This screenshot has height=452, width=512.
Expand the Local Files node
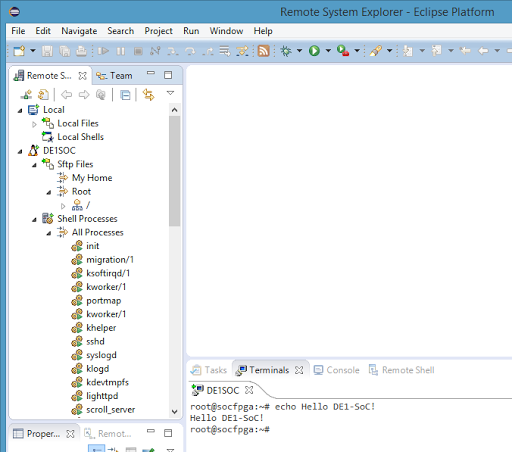(34, 124)
